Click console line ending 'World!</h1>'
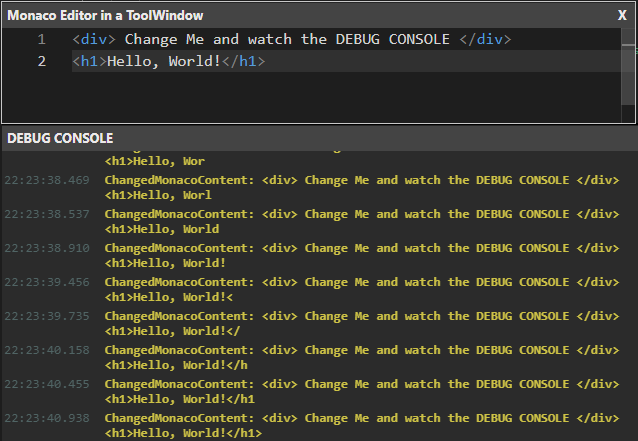 point(183,433)
